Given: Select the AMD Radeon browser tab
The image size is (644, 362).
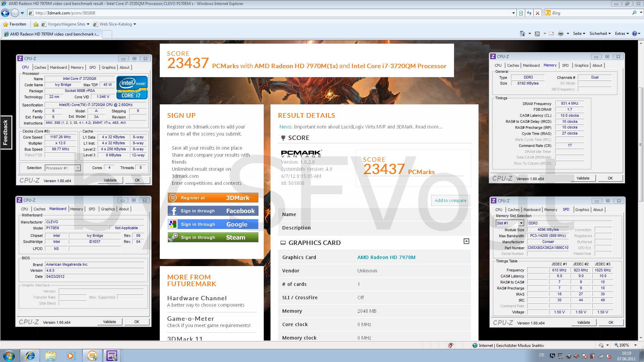Looking at the screenshot, I should coord(52,34).
